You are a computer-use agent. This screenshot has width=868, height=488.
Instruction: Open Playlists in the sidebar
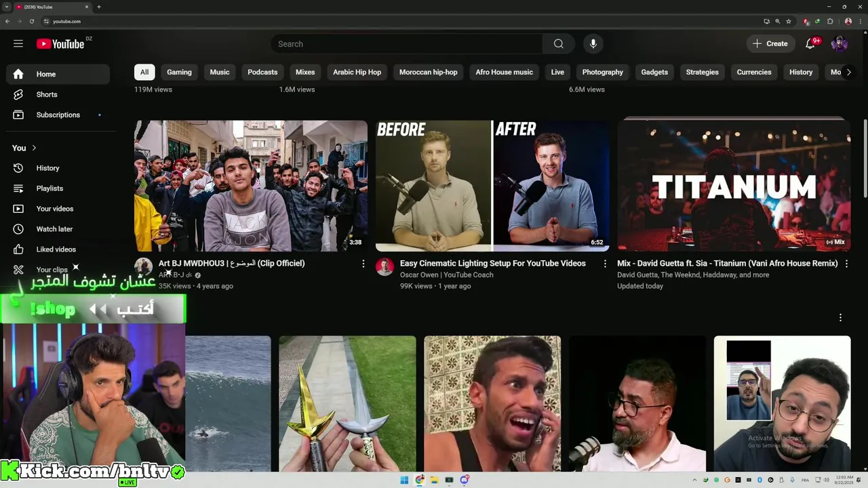[x=58, y=188]
